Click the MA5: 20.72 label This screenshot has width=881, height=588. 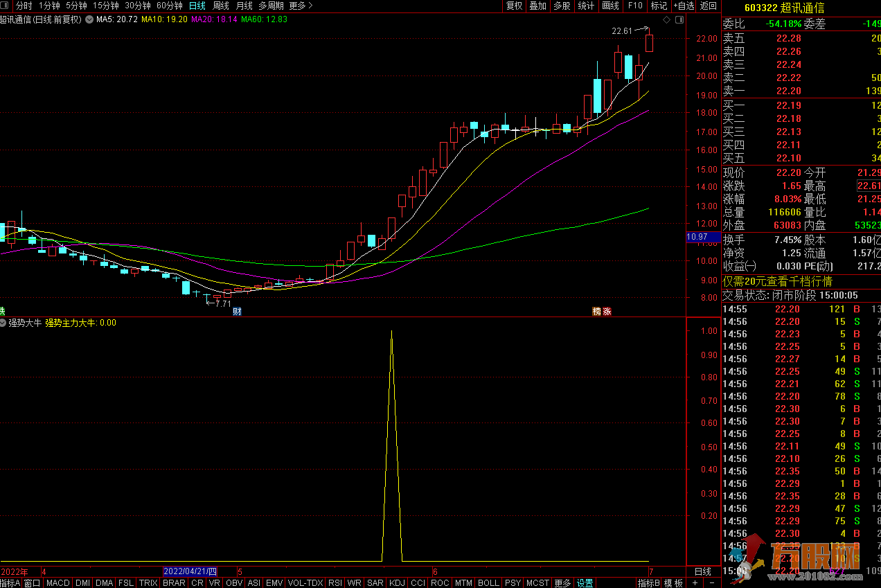116,19
